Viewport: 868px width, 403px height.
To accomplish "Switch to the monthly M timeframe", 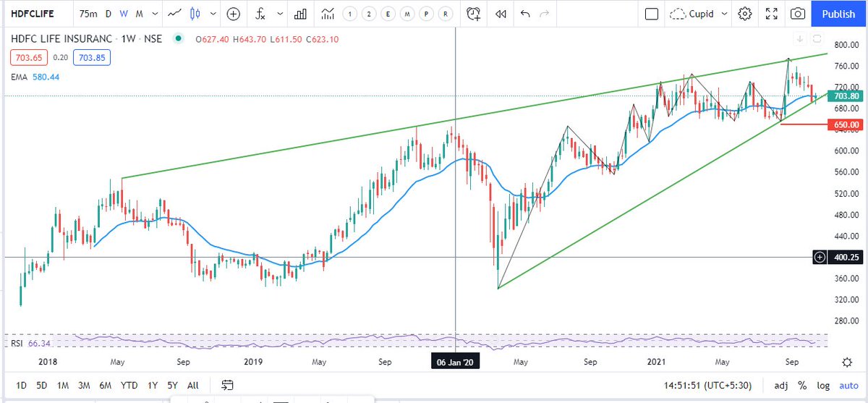I will (140, 14).
